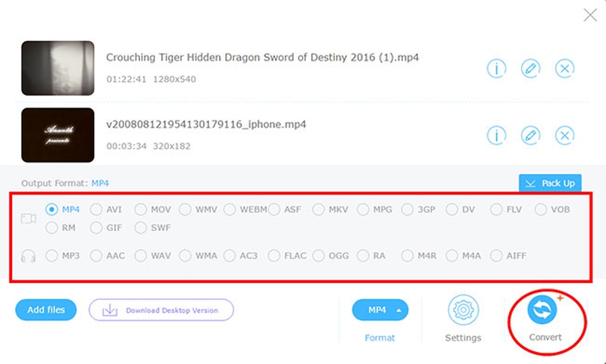
Task: Start conversion with the Convert icon
Action: point(542,310)
